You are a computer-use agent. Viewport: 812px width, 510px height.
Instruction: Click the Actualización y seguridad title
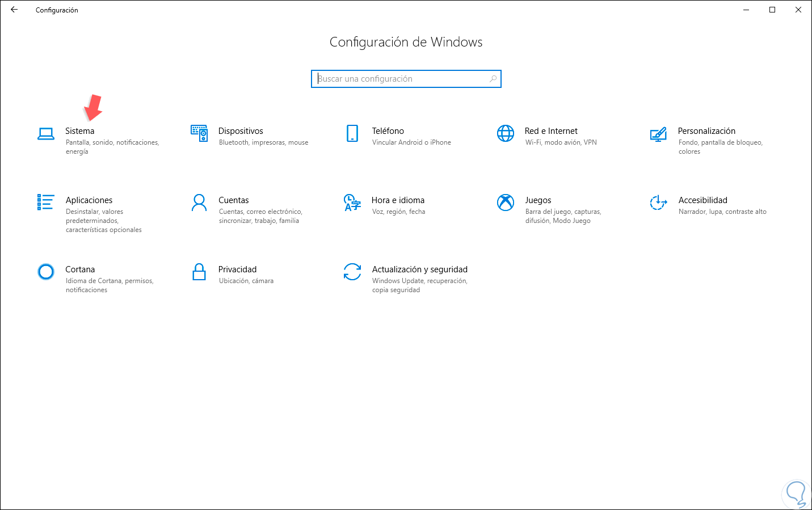(x=420, y=269)
